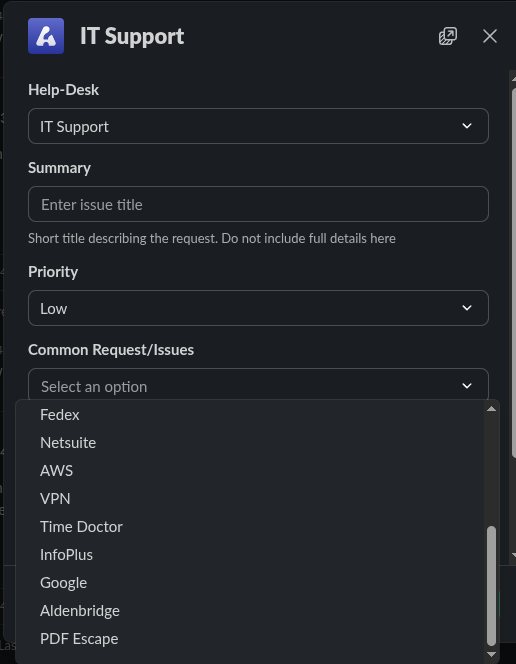Collapse the Select an option dropdown
The height and width of the screenshot is (664, 516).
pos(258,385)
